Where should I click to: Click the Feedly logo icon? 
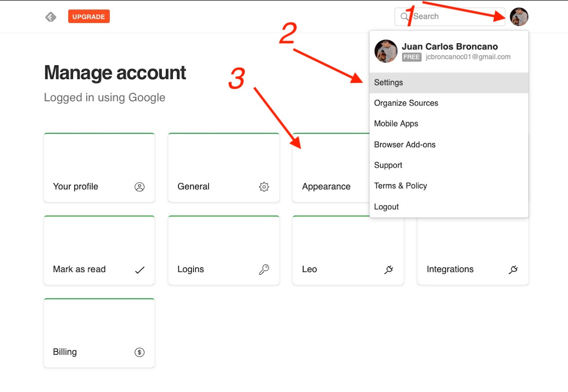[x=51, y=17]
